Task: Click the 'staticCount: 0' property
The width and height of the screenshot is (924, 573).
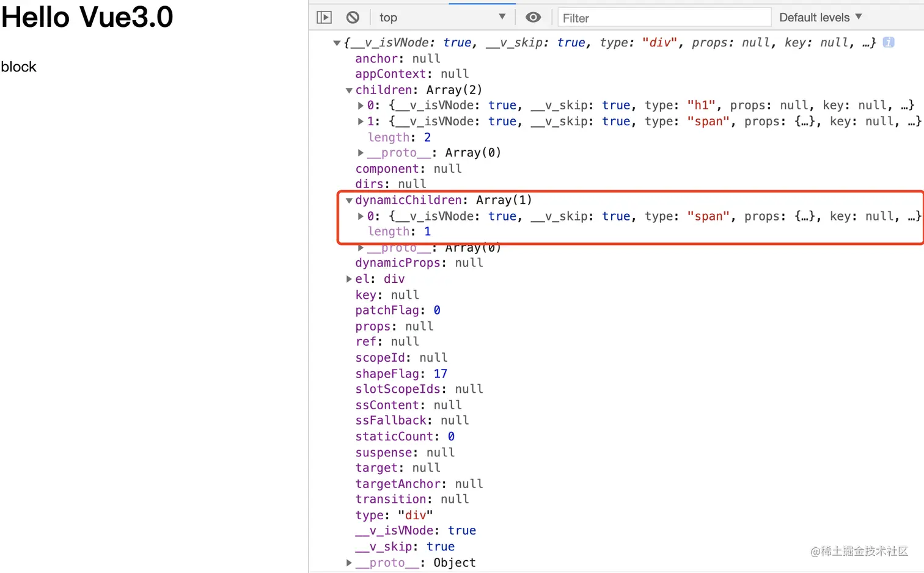Action: point(405,436)
